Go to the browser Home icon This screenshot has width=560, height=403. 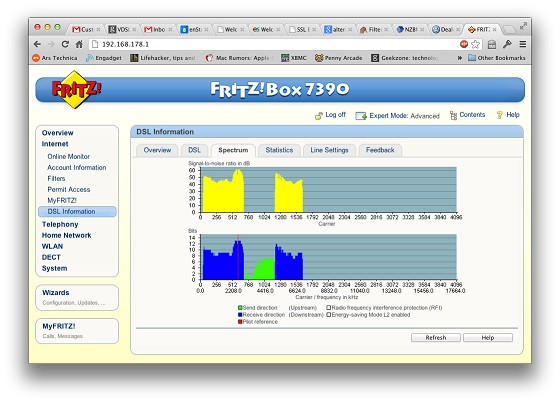(x=79, y=44)
